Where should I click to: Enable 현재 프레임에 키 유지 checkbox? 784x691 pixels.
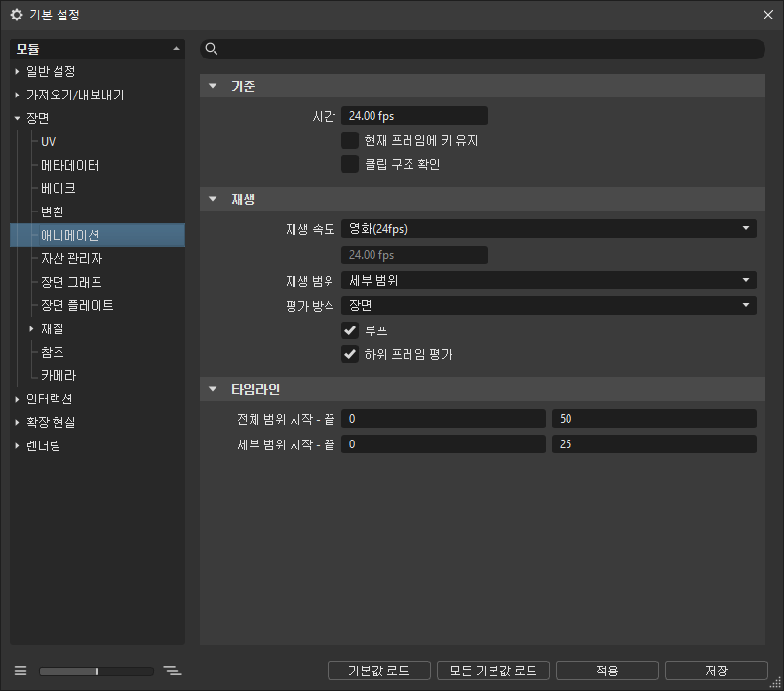pos(350,141)
